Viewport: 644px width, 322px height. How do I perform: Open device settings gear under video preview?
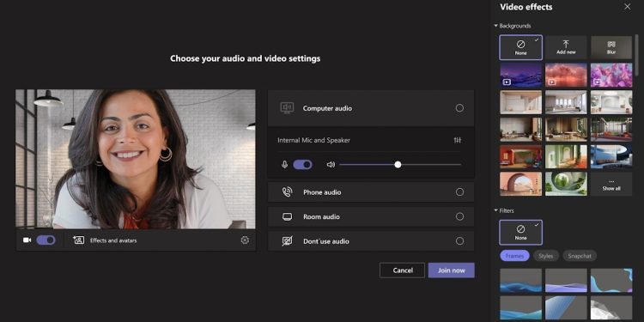click(x=245, y=240)
